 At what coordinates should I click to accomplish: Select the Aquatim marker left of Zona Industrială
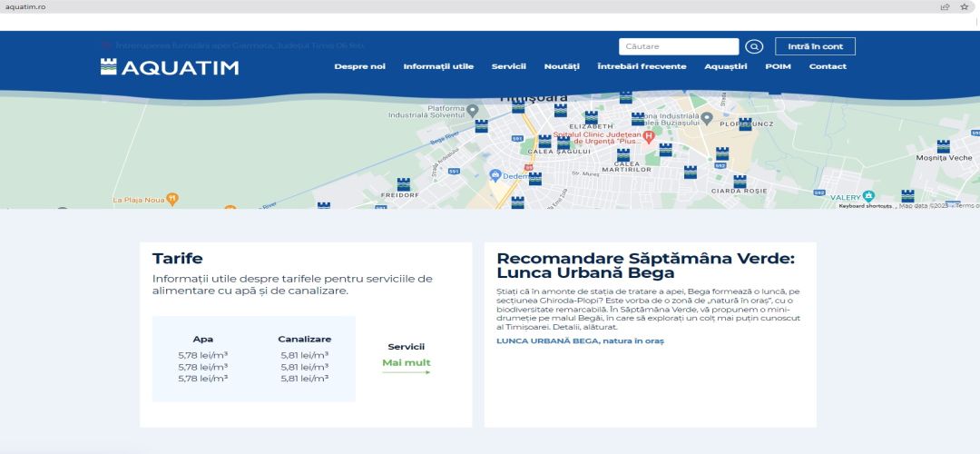tap(638, 119)
